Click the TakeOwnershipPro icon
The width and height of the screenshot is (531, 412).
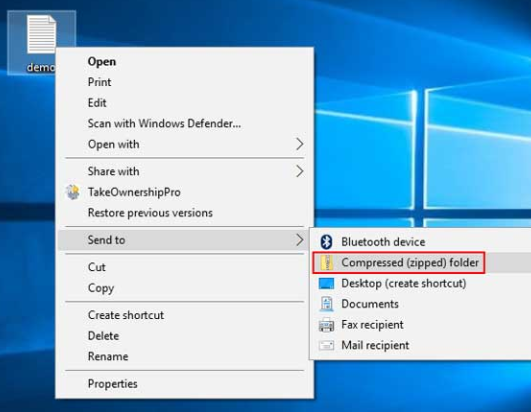73,192
